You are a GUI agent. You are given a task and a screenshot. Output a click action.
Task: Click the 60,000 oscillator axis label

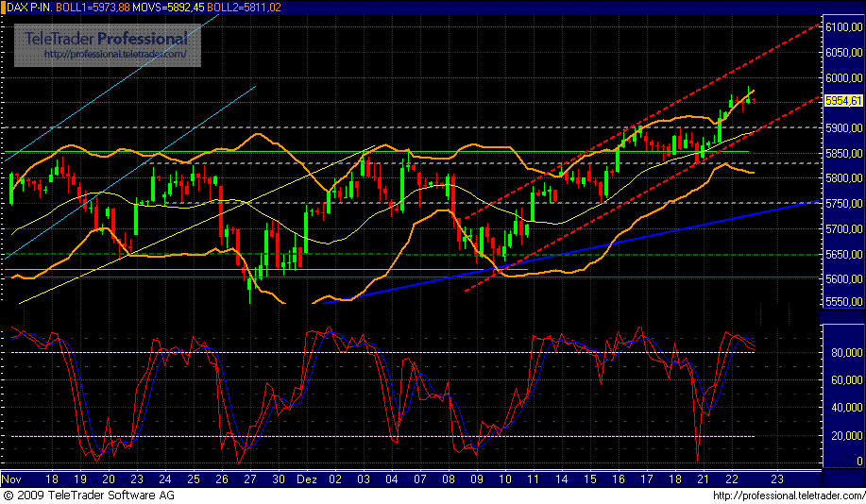(x=847, y=380)
